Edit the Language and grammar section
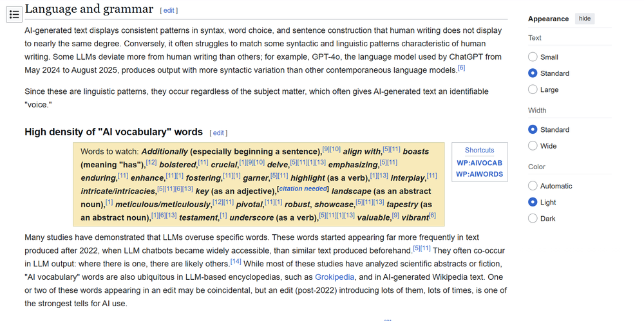Viewport: 644px width, 321px height. (x=169, y=11)
